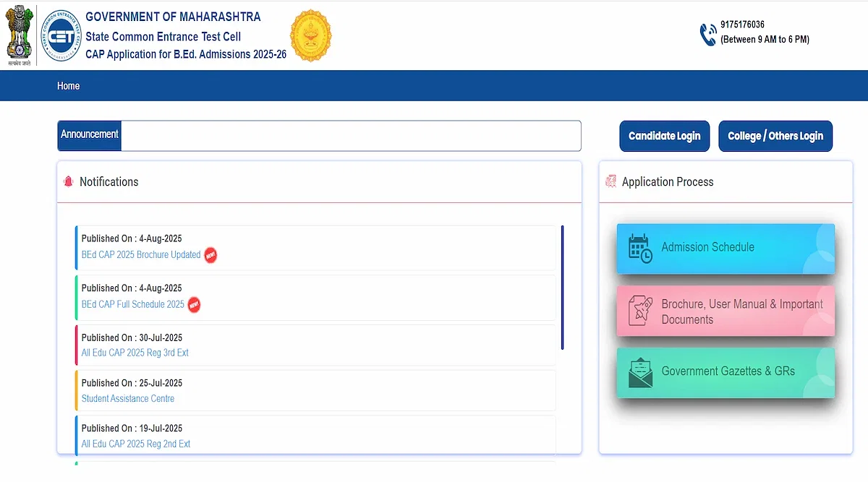Click the Candidate Login button

664,136
